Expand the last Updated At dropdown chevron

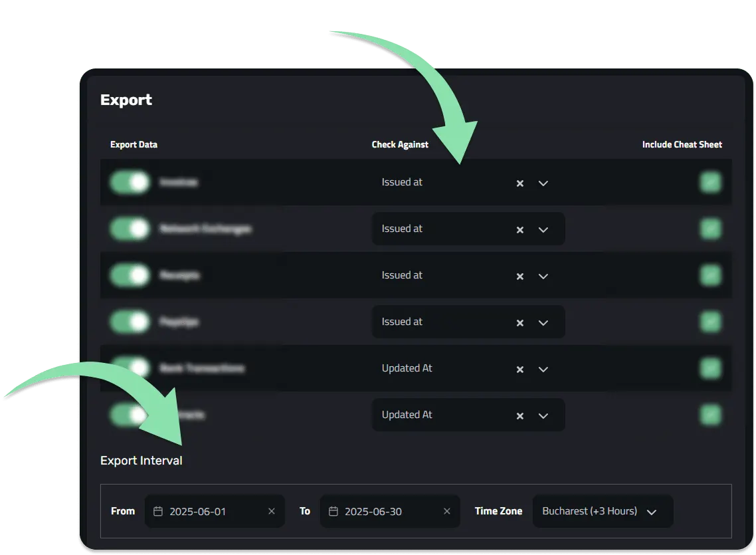click(543, 415)
